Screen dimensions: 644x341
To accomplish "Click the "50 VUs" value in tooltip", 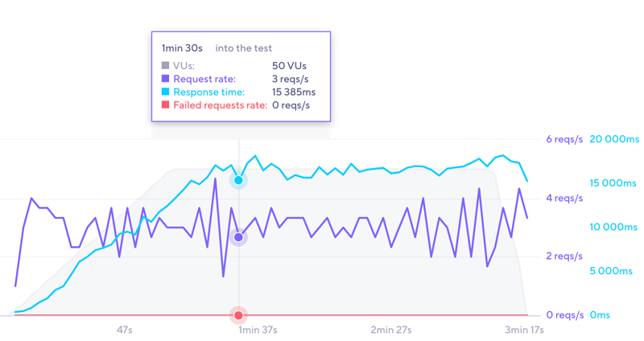I will pos(289,66).
